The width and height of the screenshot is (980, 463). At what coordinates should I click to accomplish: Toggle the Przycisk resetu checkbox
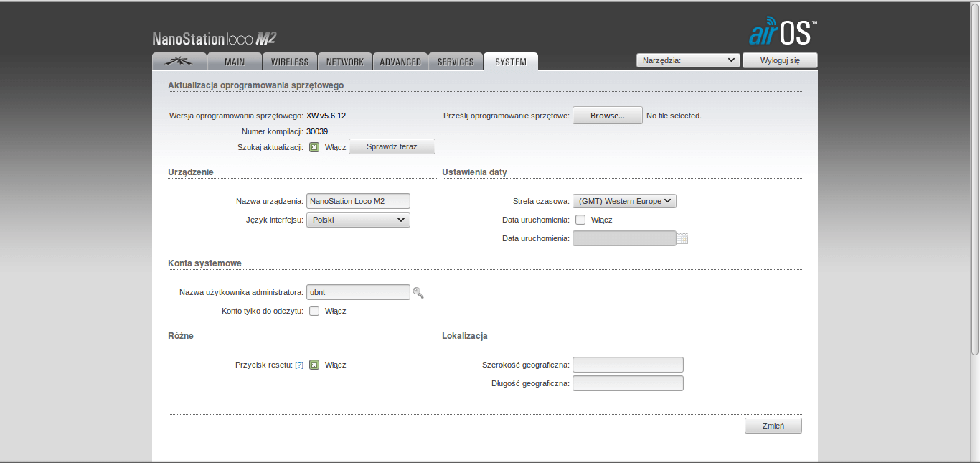(314, 365)
